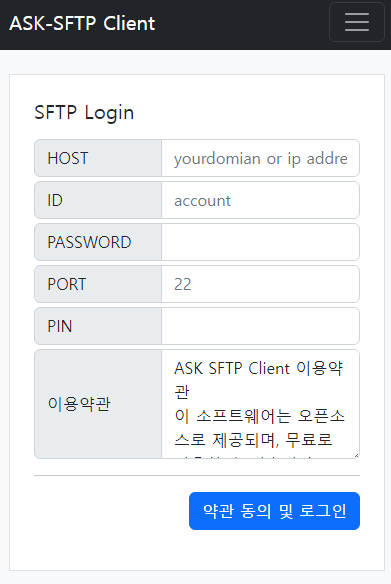Click the 이용약관 label cell

[98, 404]
